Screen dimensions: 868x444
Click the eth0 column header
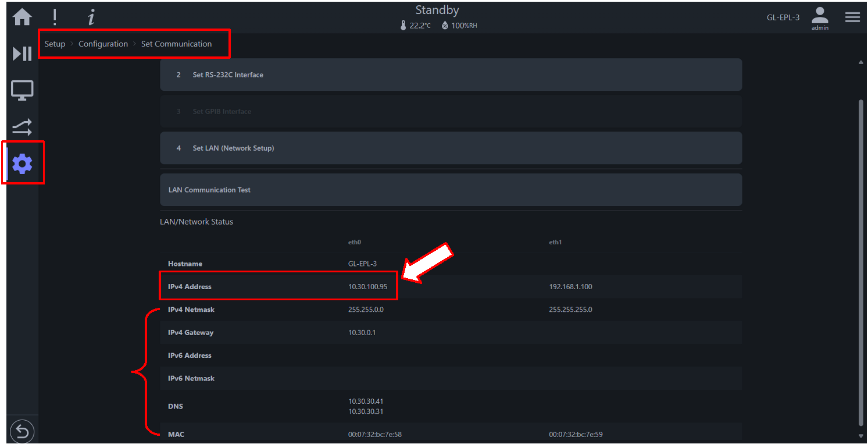(355, 242)
